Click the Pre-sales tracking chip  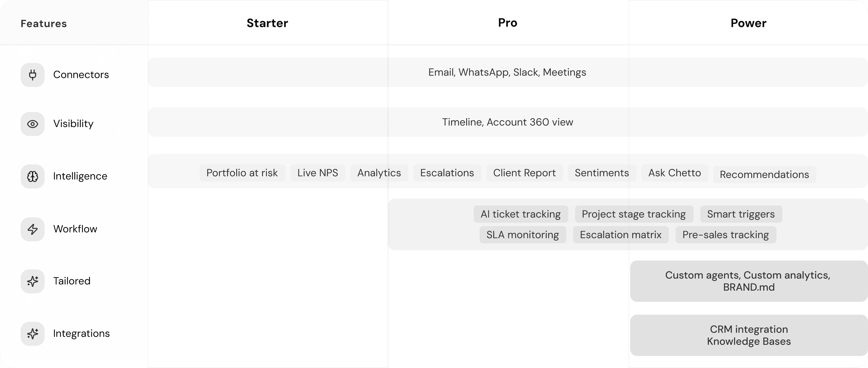pyautogui.click(x=725, y=235)
